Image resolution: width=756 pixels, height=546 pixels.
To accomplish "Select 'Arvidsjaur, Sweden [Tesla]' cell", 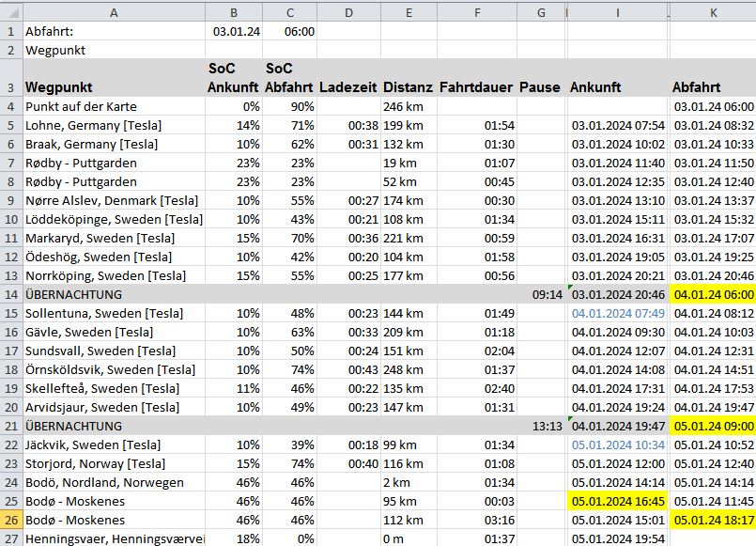I will (x=114, y=407).
